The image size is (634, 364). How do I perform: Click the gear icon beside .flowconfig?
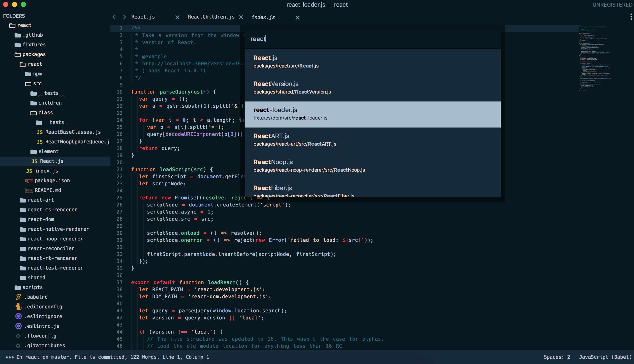click(x=18, y=336)
